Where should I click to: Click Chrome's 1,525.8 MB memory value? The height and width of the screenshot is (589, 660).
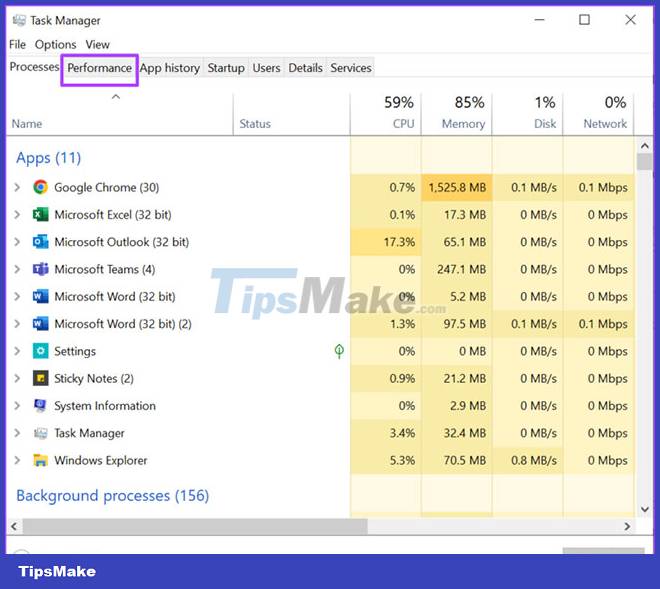457,187
